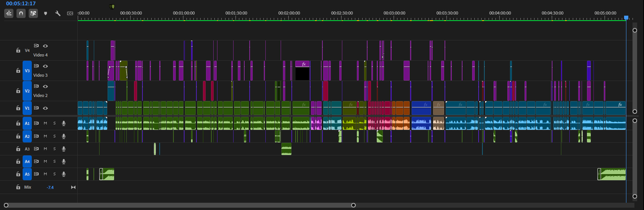Screen dimensions: 644x210
Task: Toggle A5 track targeting
Action: [x=27, y=174]
